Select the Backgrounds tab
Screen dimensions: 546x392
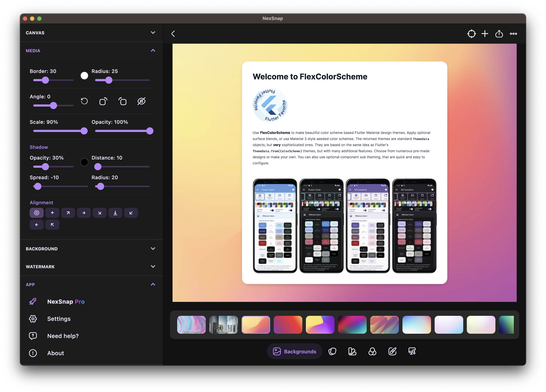(294, 352)
